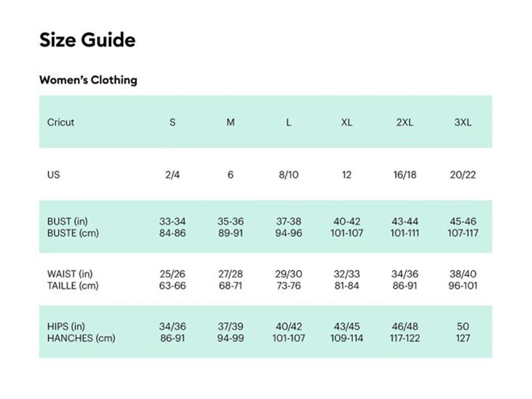The width and height of the screenshot is (532, 399).
Task: Click the S size column header
Action: coord(172,122)
